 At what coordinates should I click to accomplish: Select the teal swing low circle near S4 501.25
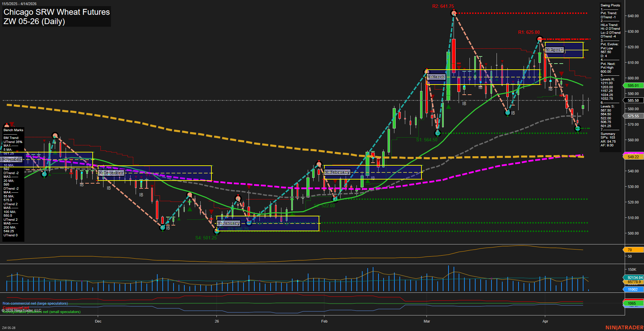(217, 232)
